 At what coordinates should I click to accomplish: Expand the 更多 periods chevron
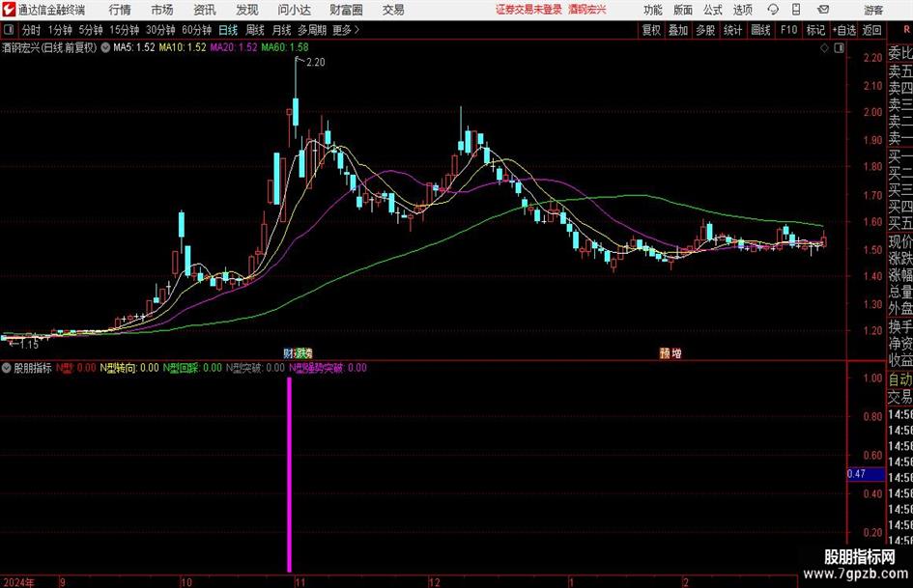tap(357, 30)
